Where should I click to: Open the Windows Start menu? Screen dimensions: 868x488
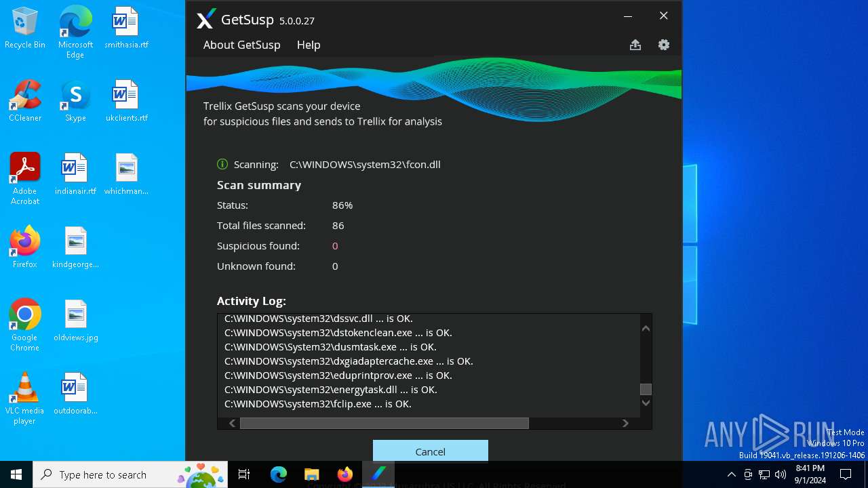(x=16, y=474)
